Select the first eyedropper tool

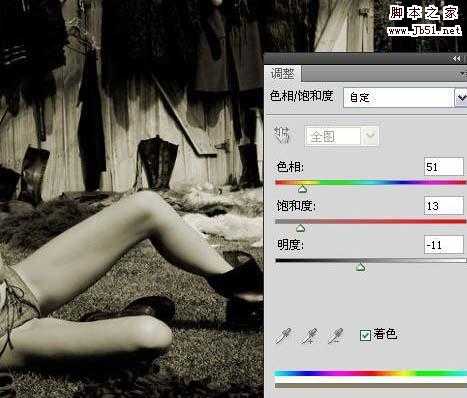click(283, 336)
